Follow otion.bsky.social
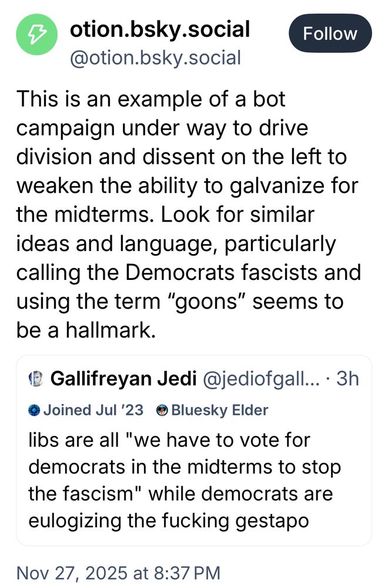This screenshot has height=588, width=388. (x=330, y=34)
